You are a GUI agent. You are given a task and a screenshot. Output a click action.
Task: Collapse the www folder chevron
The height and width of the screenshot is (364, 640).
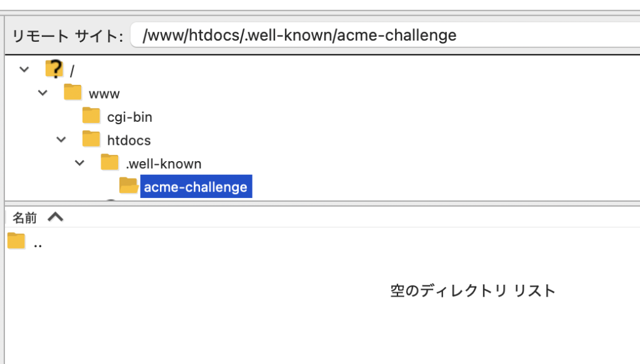coord(42,93)
